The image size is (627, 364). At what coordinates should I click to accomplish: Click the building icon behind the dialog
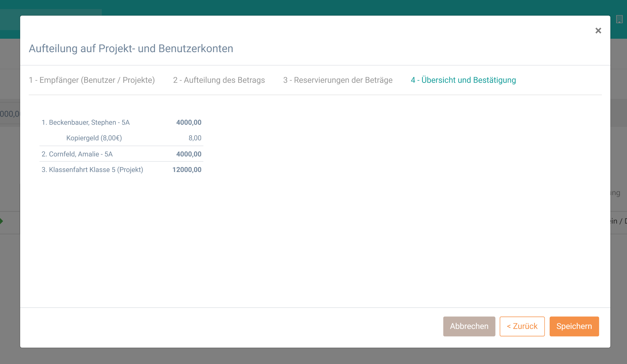(x=619, y=19)
